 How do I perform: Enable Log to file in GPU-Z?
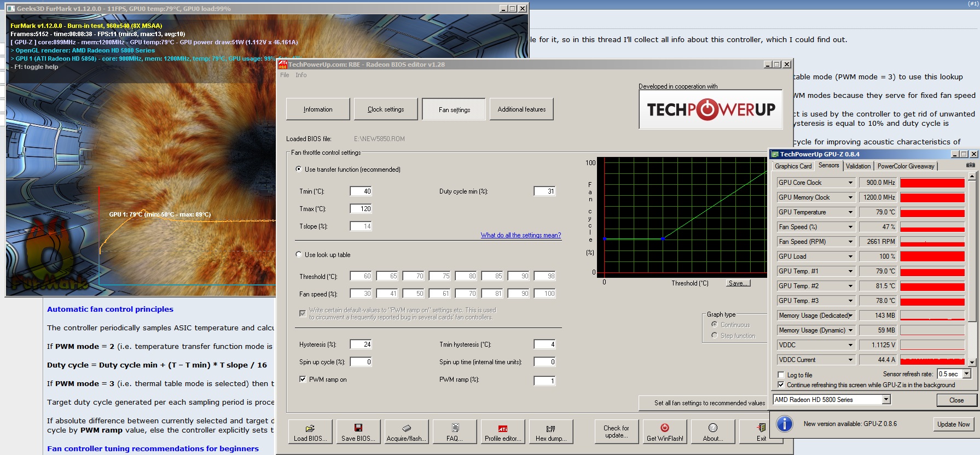tap(781, 375)
